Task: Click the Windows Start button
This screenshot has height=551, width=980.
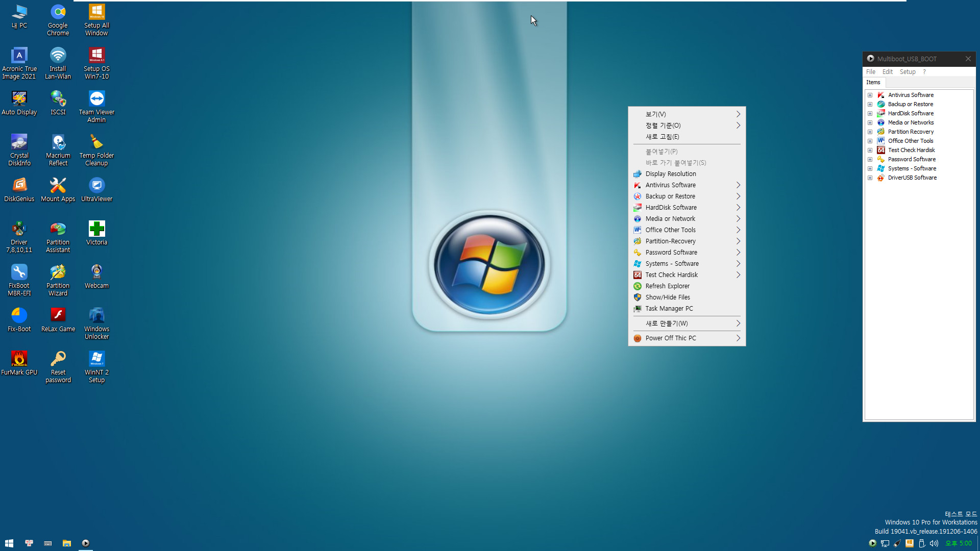Action: (x=9, y=543)
